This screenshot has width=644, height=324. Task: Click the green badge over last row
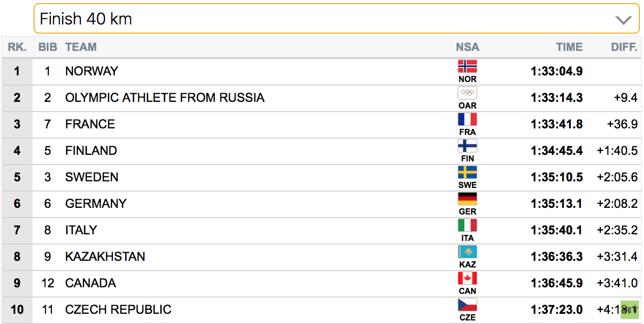click(x=629, y=309)
